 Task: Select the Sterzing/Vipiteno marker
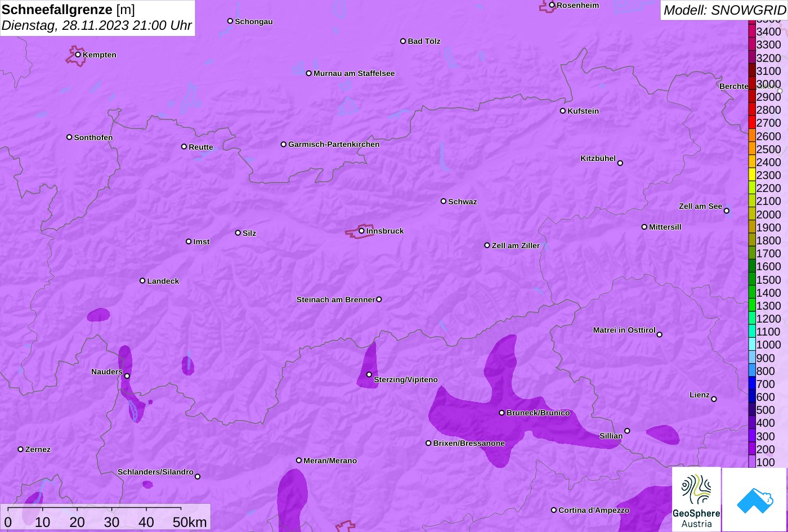[x=369, y=374]
